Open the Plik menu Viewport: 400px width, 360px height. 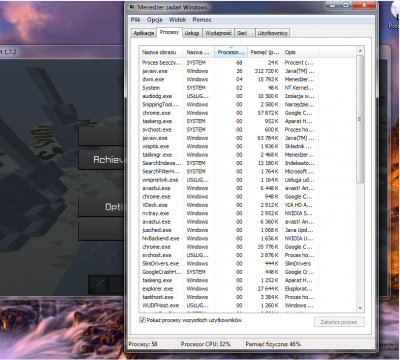(135, 20)
